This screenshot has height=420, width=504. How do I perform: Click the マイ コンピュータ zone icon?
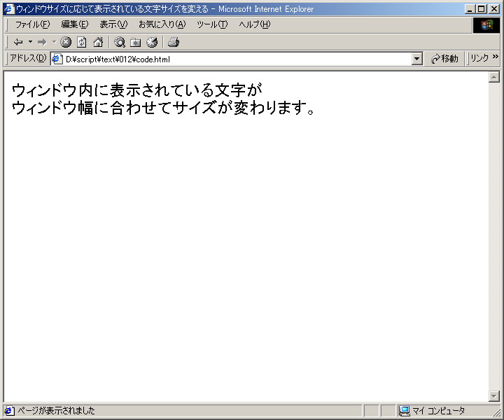point(404,411)
